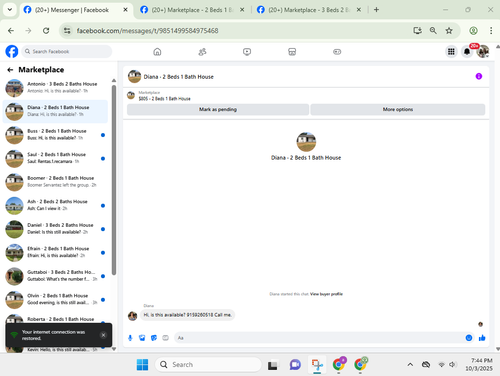Open the Windows Start menu
The image size is (500, 376).
click(x=142, y=364)
